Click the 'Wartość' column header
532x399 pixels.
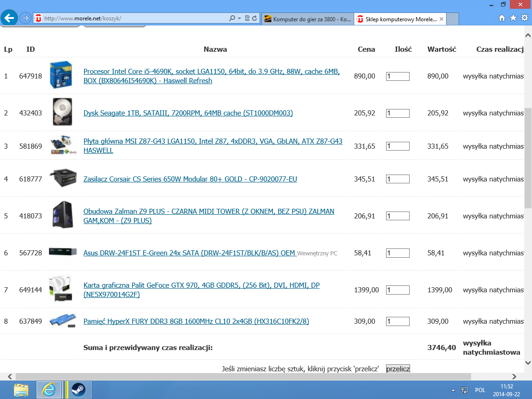pos(441,49)
